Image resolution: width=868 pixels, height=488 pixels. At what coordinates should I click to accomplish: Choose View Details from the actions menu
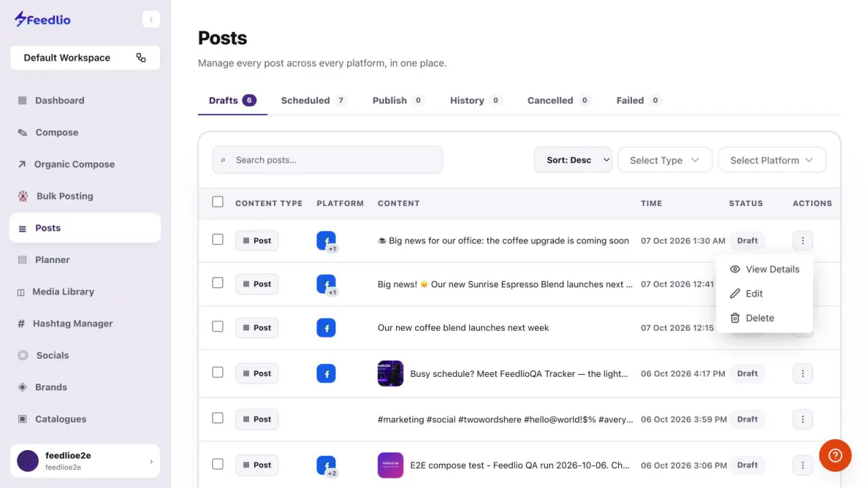click(x=764, y=269)
